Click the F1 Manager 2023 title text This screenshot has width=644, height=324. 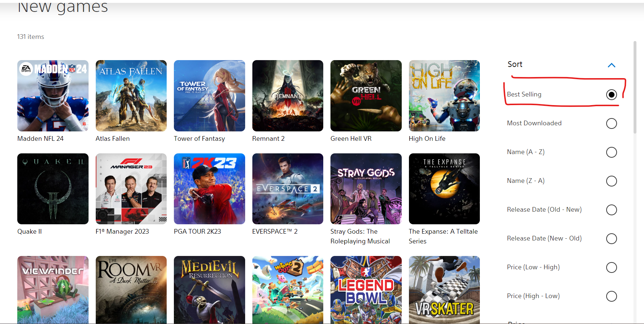pos(122,231)
